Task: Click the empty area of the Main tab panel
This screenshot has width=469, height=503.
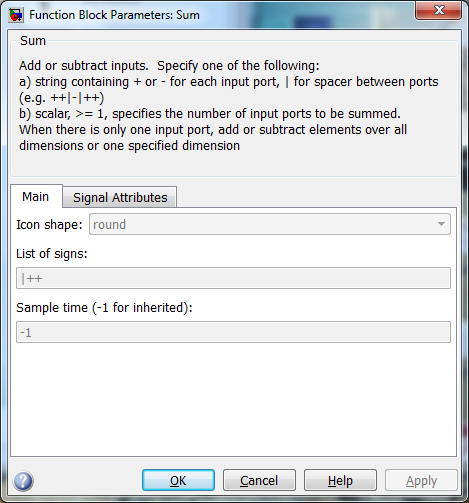Action: (233, 400)
